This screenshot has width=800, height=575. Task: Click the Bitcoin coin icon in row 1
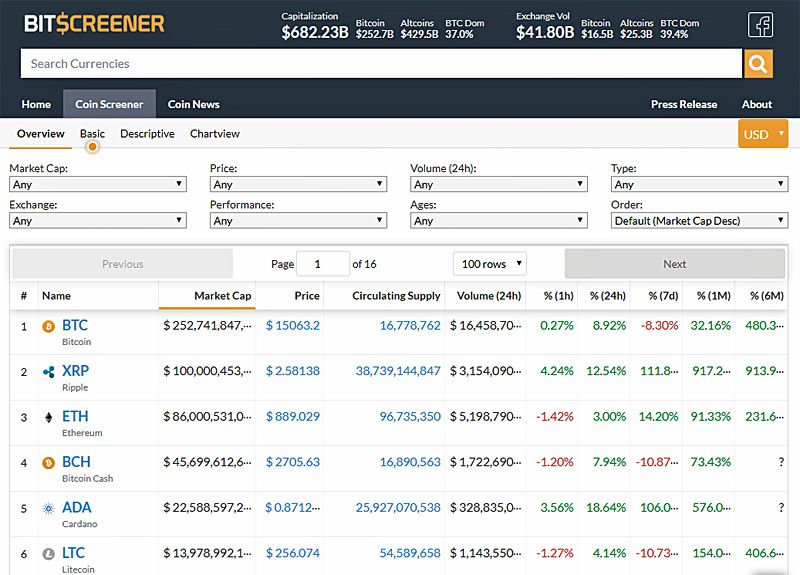[48, 327]
